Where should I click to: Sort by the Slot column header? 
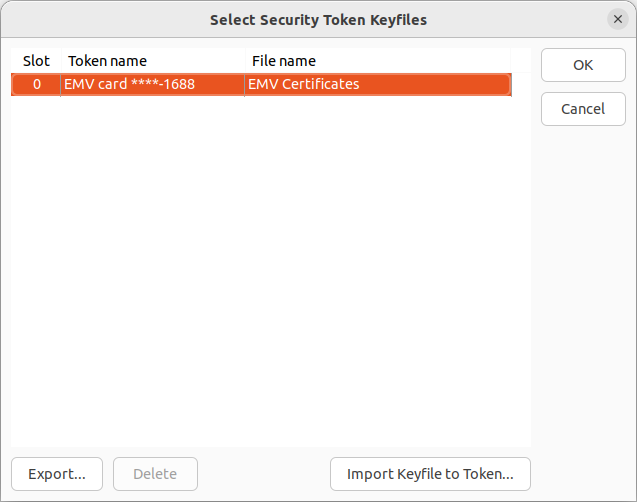click(36, 61)
